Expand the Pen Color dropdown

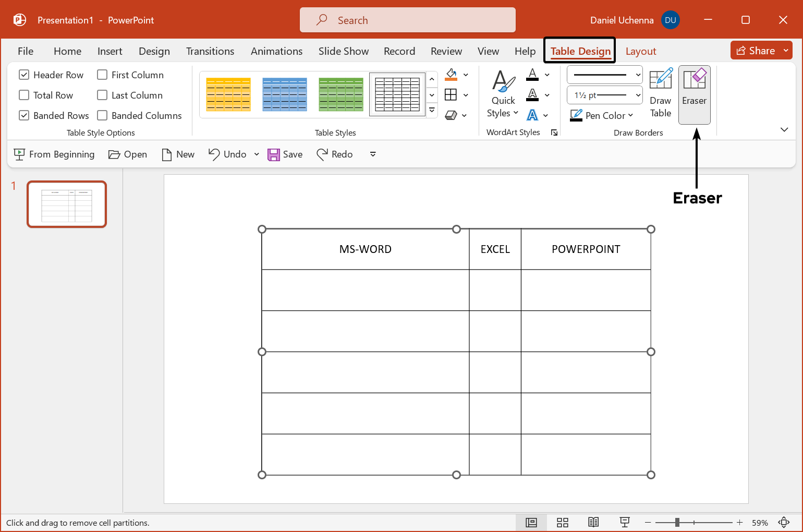point(630,116)
